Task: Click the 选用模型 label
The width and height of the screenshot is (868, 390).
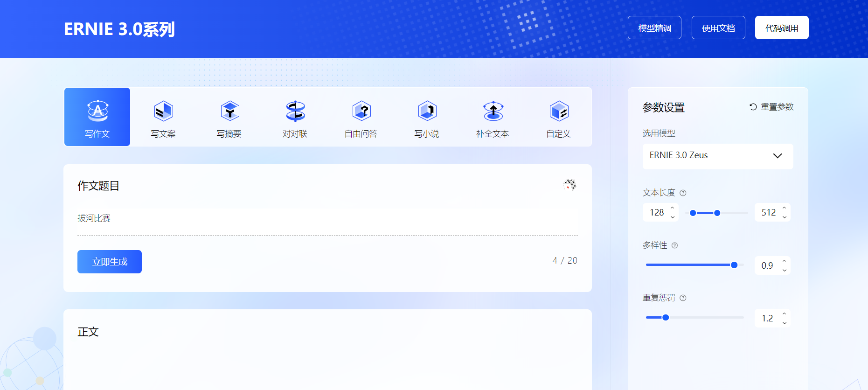Action: coord(659,133)
